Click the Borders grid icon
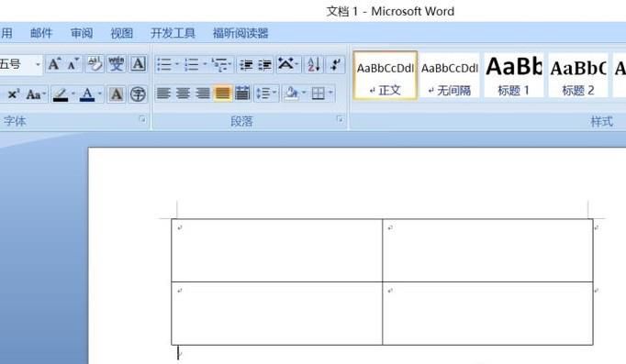The height and width of the screenshot is (364, 626). [319, 94]
